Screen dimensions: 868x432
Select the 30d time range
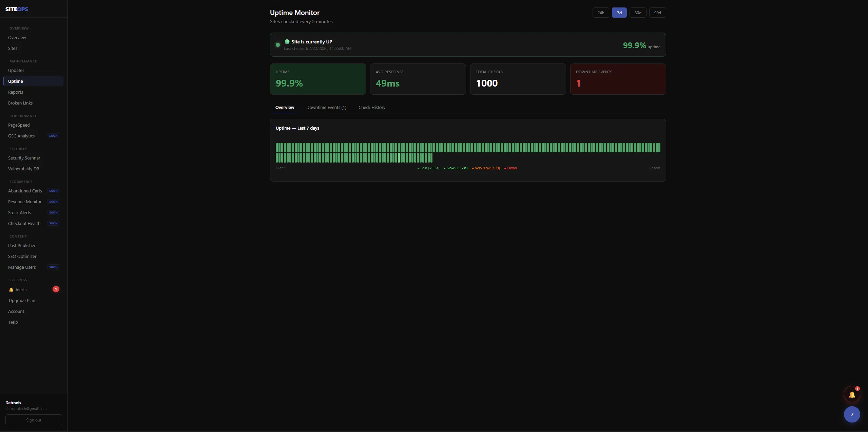pos(638,13)
